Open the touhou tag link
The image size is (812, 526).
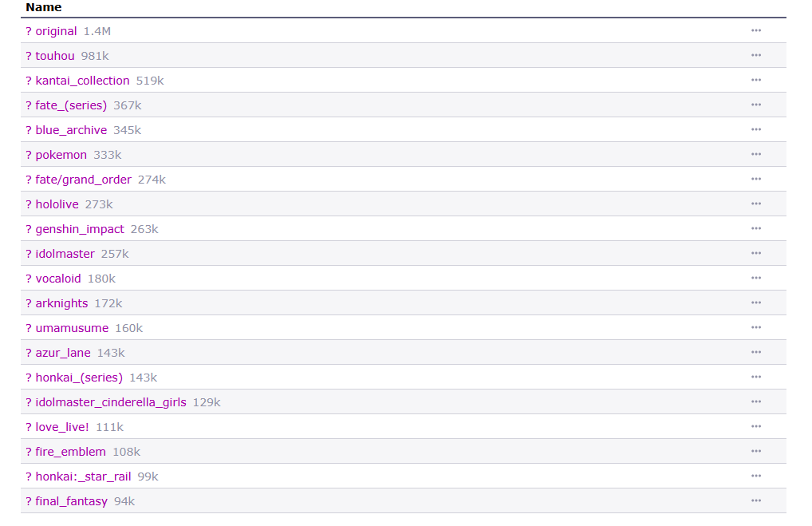pos(55,56)
